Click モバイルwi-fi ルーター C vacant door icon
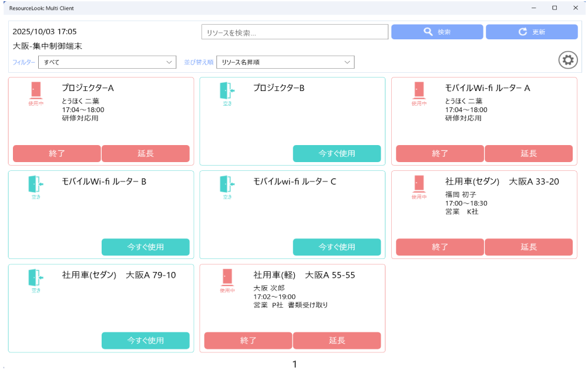Viewport: 588px width, 370px height. click(227, 184)
